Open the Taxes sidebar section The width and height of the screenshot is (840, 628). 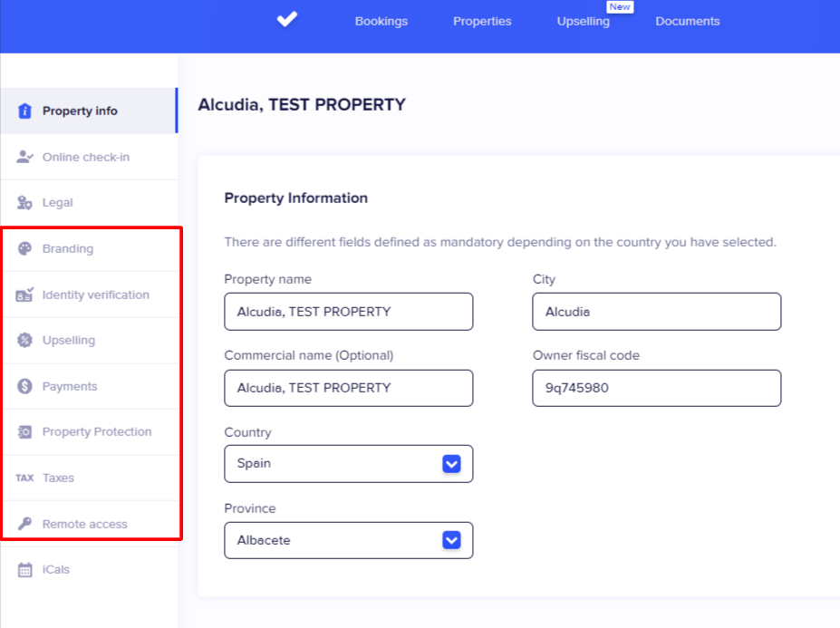coord(58,478)
